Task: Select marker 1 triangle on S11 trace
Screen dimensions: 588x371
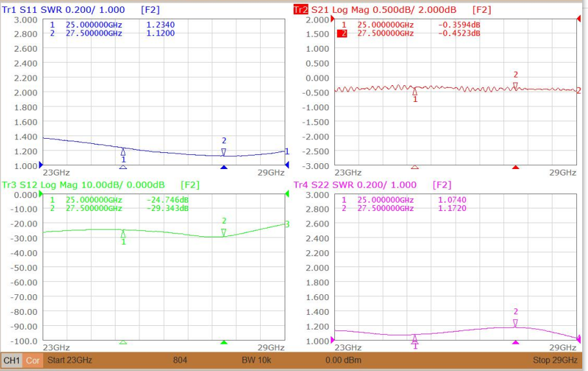Action: 123,152
